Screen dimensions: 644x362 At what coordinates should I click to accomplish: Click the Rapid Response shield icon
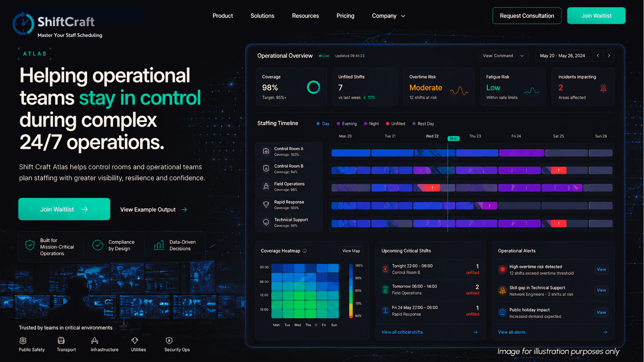point(266,205)
